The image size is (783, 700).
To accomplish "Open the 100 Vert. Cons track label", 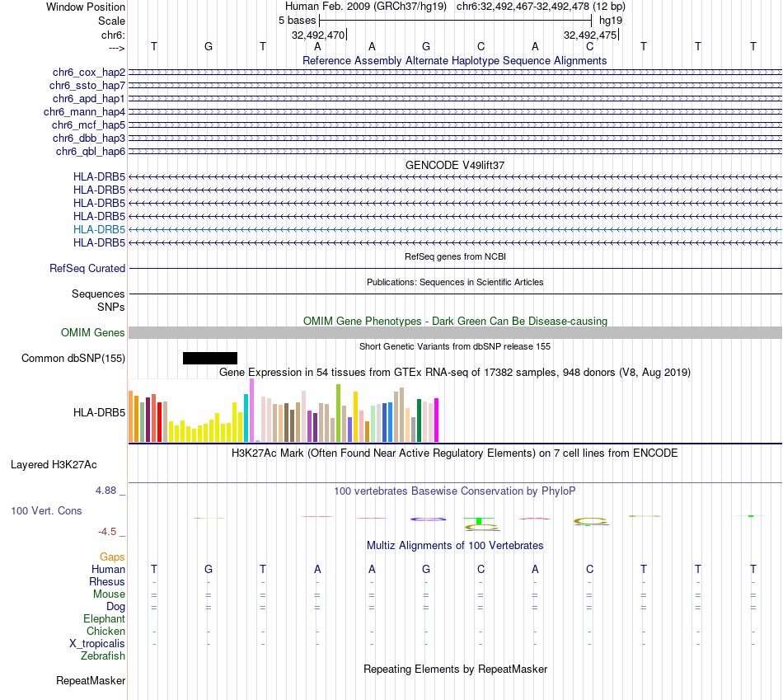I will pyautogui.click(x=46, y=510).
